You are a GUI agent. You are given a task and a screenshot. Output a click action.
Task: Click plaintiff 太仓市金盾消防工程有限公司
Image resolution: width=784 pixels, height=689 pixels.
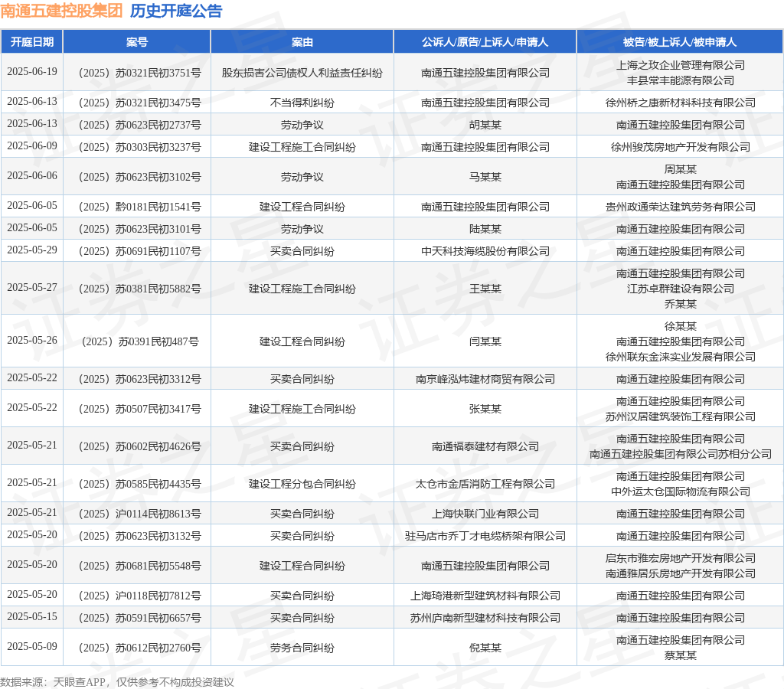[x=485, y=484]
